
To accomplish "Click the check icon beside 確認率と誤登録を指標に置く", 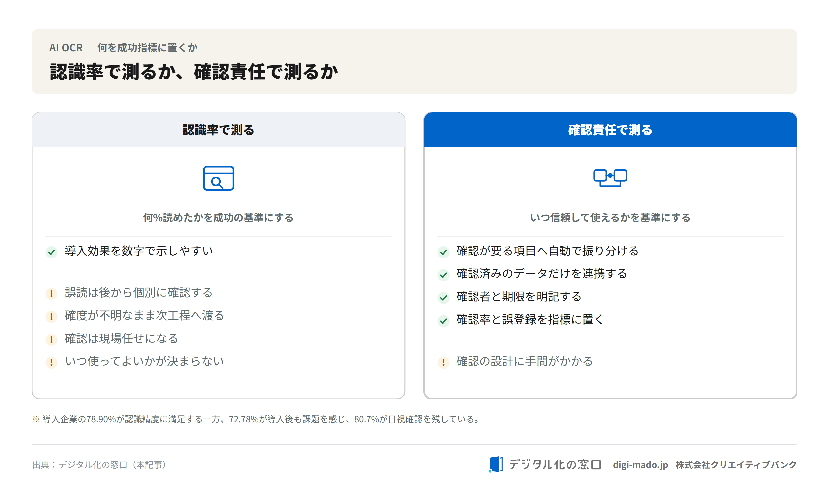I will [x=444, y=320].
